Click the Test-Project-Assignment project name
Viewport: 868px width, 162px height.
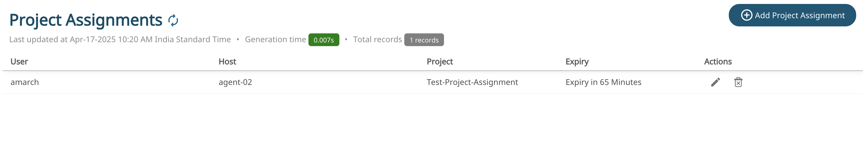point(472,82)
